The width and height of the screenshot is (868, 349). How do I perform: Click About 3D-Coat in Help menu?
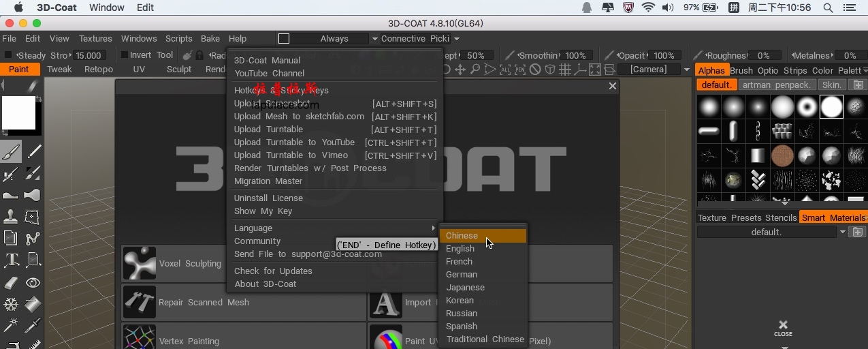265,284
